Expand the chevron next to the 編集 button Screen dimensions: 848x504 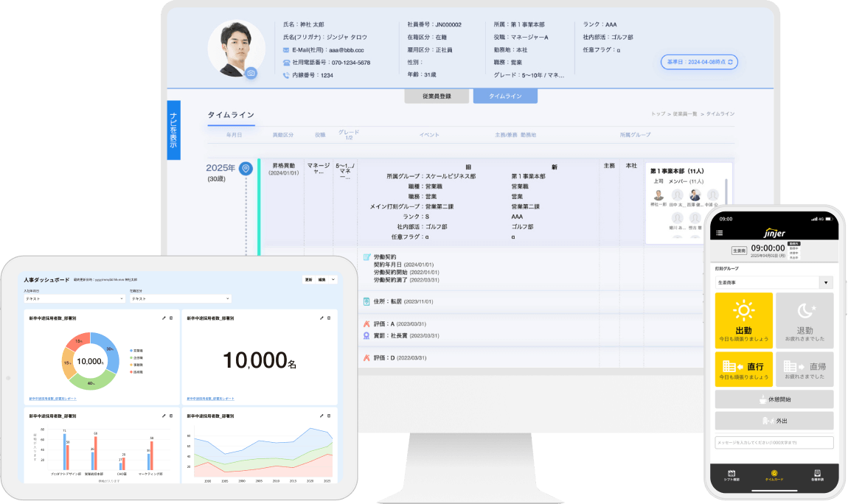pos(333,280)
